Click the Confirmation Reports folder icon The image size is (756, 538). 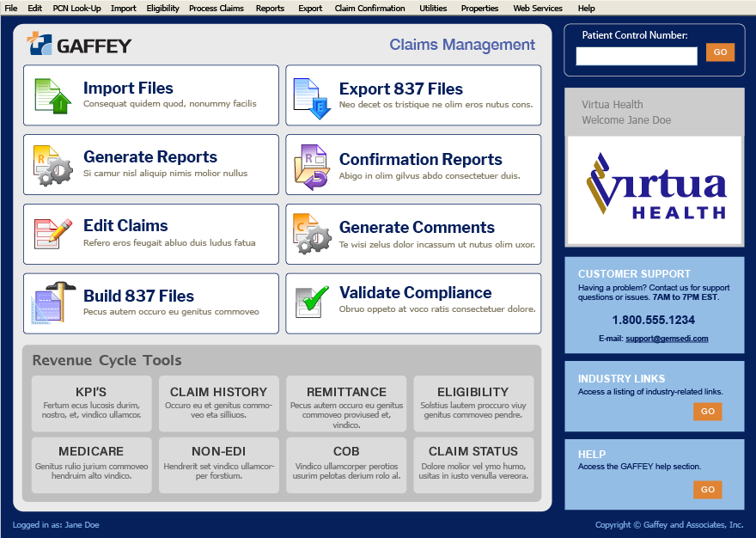[x=312, y=167]
